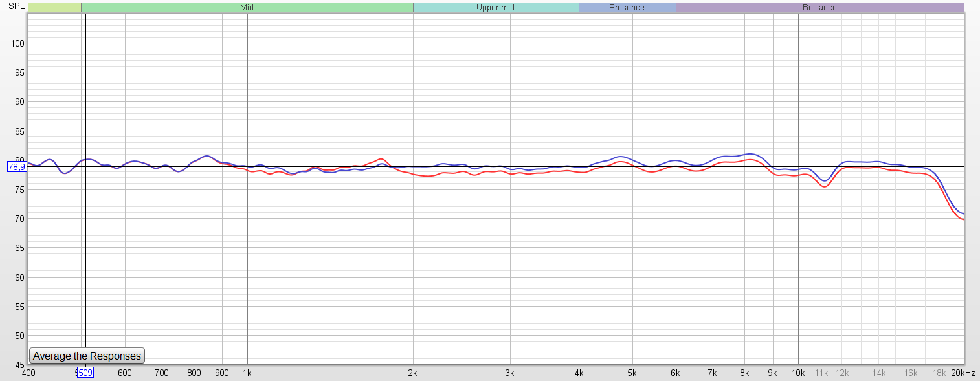
Task: Click the 45 dB SPL axis label
Action: pos(19,365)
